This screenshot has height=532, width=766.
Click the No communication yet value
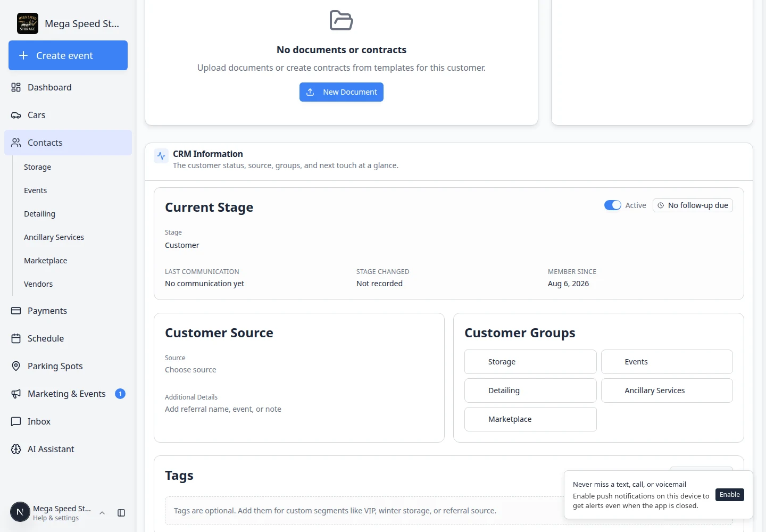point(204,284)
